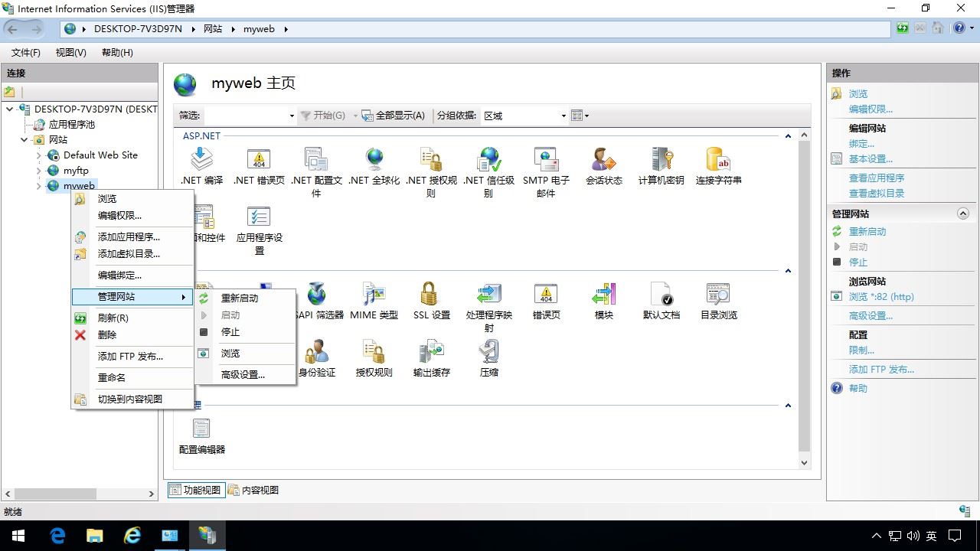Open the .NET 信任级别 feature icon
This screenshot has width=980, height=551.
coord(488,173)
